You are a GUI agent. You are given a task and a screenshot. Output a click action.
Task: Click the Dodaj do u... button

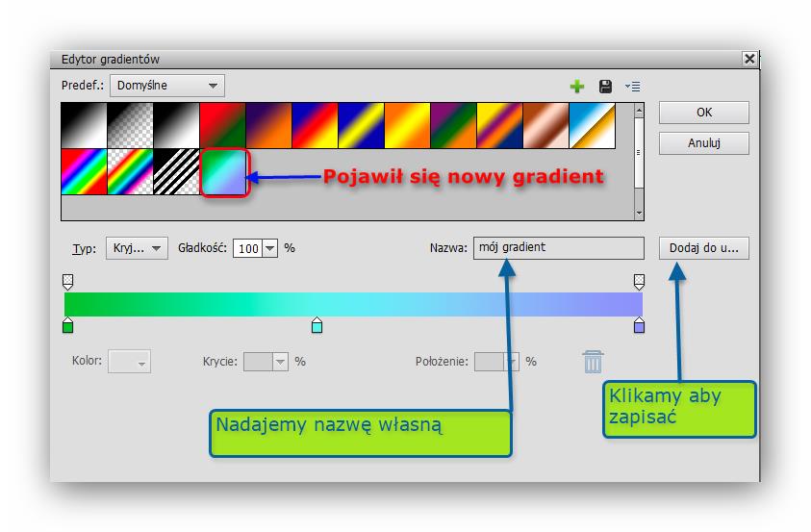[704, 248]
